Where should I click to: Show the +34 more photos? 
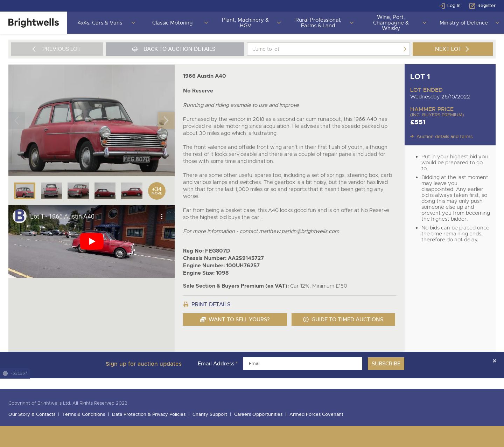pyautogui.click(x=157, y=191)
